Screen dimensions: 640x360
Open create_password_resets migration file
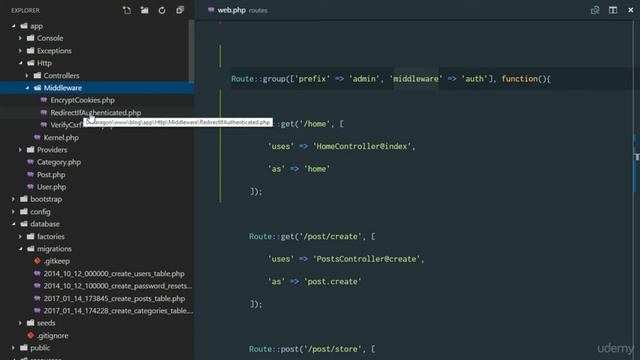tap(118, 286)
